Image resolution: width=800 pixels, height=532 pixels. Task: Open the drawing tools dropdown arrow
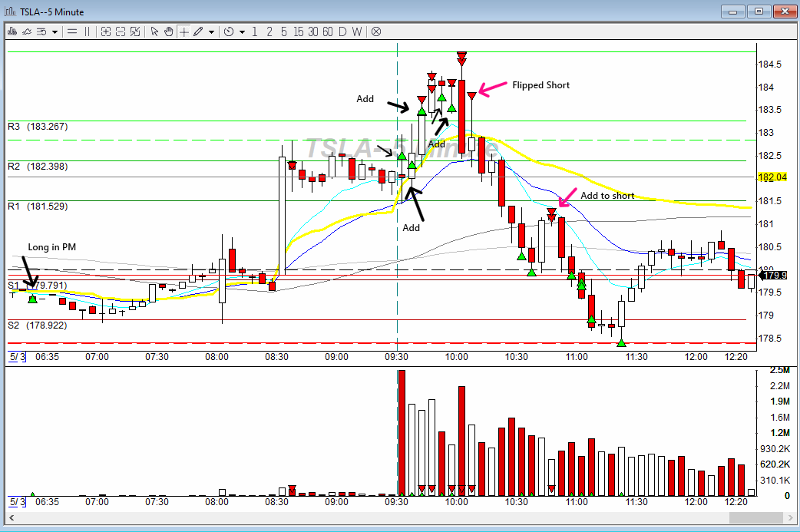coord(210,31)
